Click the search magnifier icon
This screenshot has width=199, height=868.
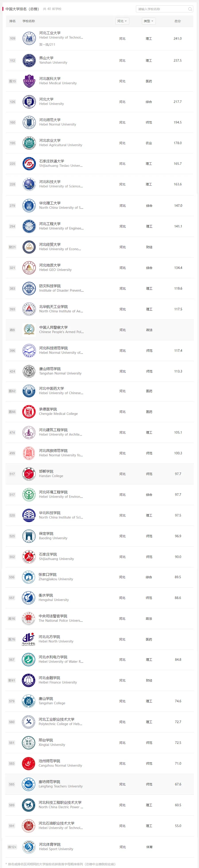pos(190,9)
